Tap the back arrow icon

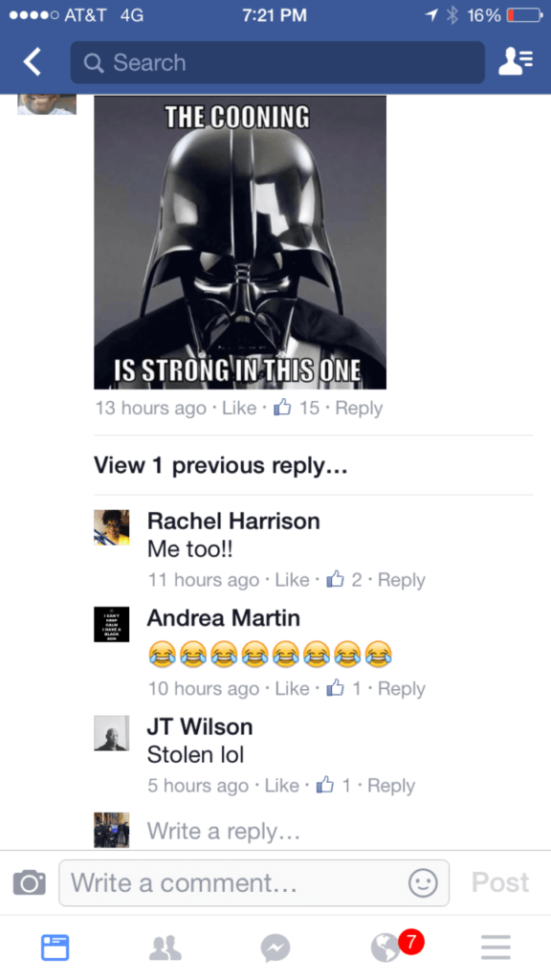coord(33,62)
